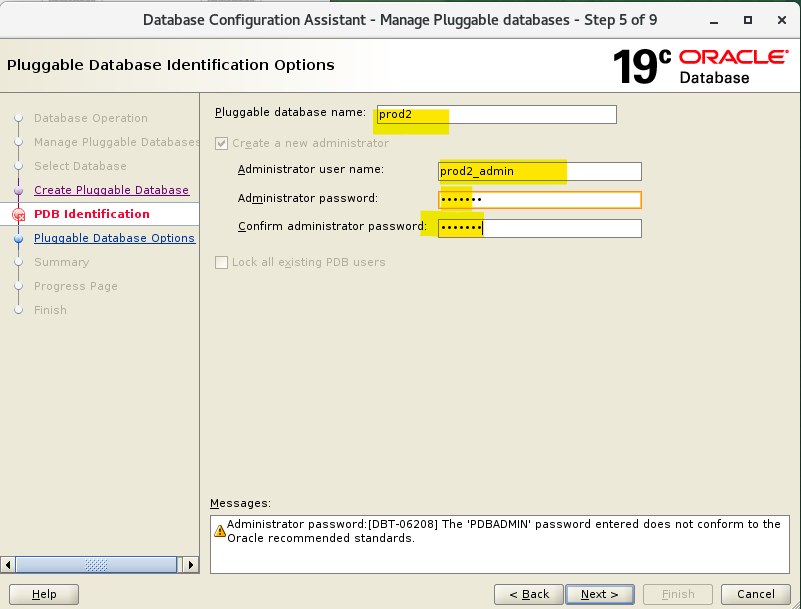This screenshot has width=801, height=609.
Task: Click the Pluggable database name field
Action: (x=497, y=114)
